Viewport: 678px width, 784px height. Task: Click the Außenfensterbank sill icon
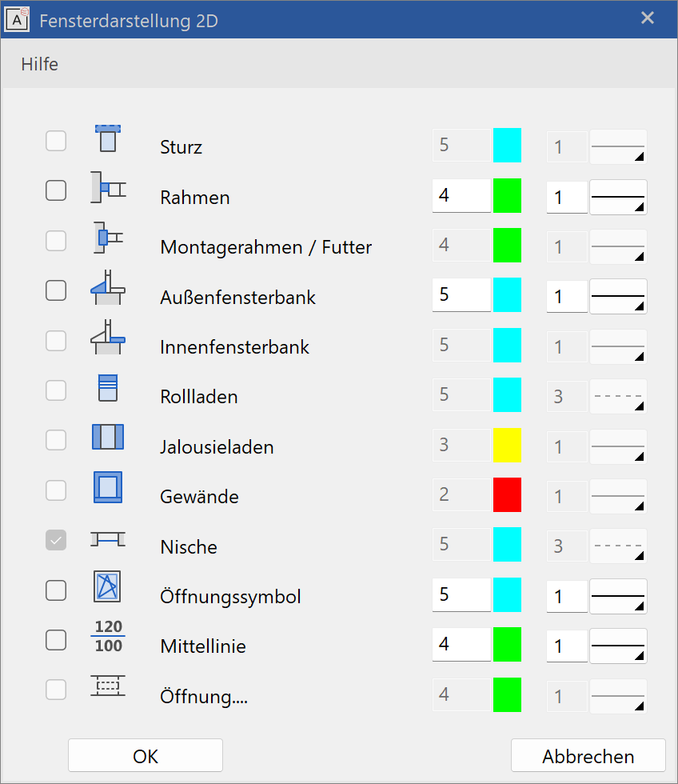pyautogui.click(x=107, y=289)
